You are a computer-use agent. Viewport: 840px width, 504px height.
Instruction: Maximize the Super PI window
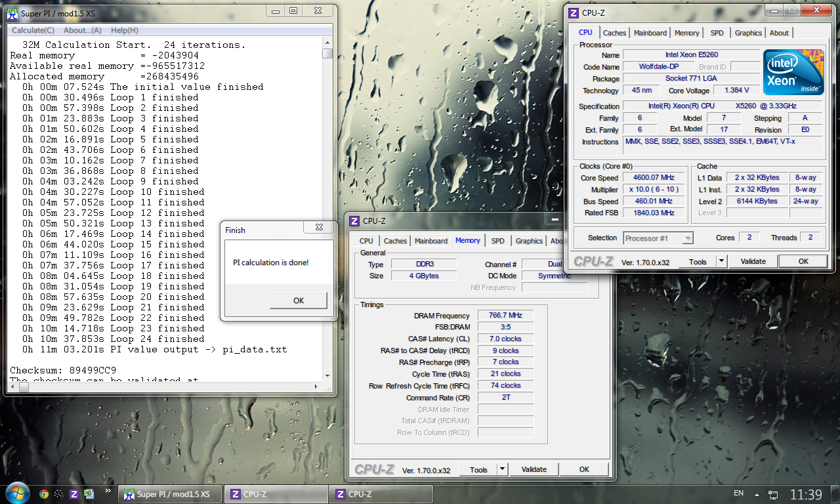[293, 10]
